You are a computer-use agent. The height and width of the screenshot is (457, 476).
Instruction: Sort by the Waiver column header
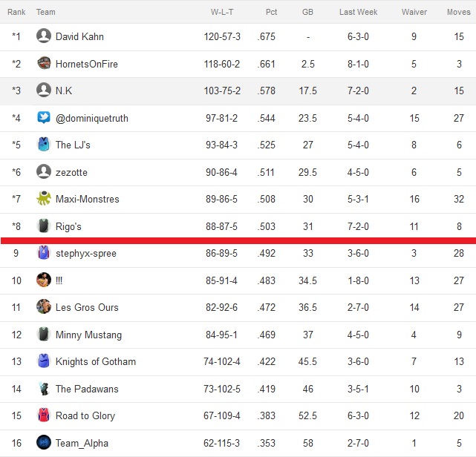(x=414, y=12)
